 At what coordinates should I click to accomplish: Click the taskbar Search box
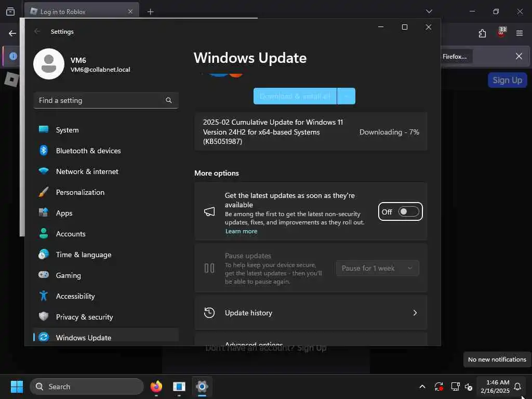click(87, 387)
